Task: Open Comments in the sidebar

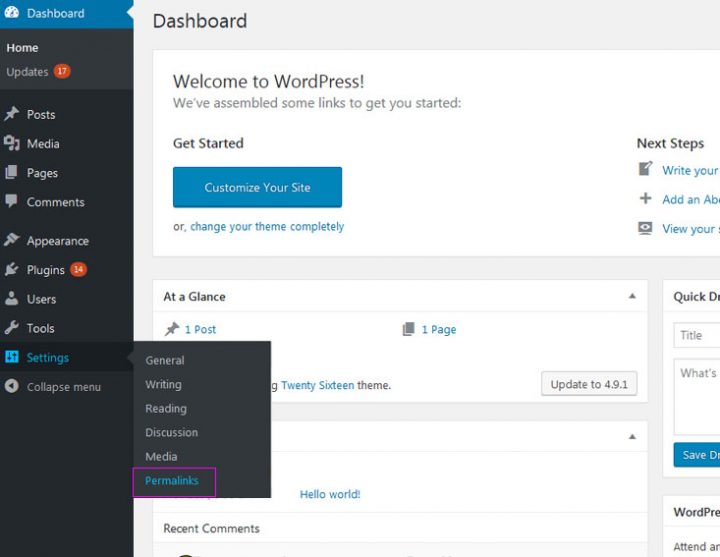Action: 56,202
